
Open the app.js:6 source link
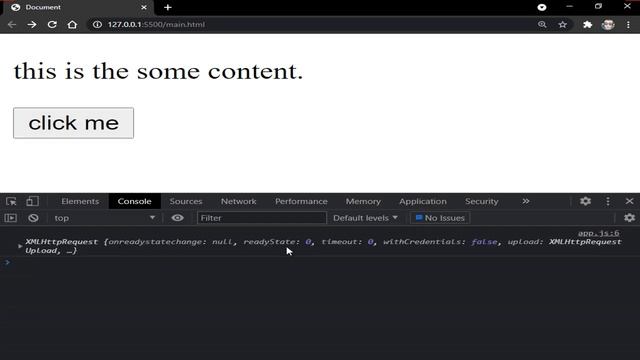[x=598, y=233]
